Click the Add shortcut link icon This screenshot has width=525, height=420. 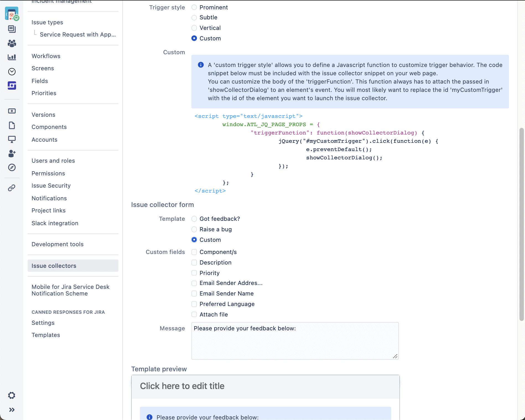point(12,188)
